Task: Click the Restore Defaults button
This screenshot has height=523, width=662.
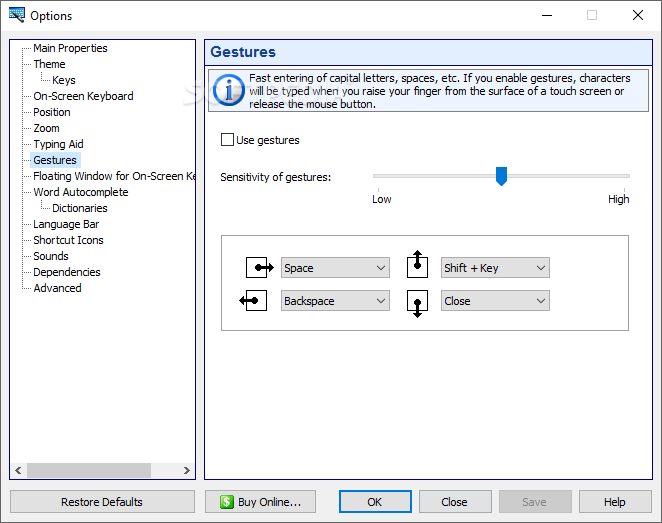Action: click(102, 501)
